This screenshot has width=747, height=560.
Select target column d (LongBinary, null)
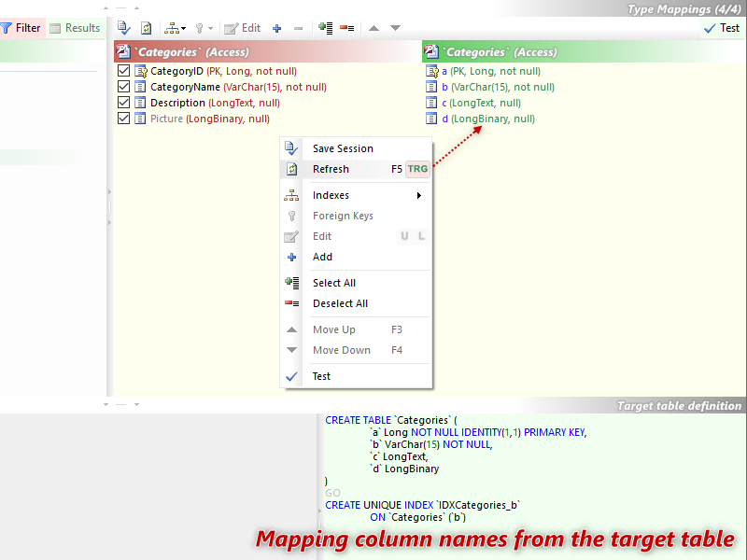pyautogui.click(x=488, y=119)
